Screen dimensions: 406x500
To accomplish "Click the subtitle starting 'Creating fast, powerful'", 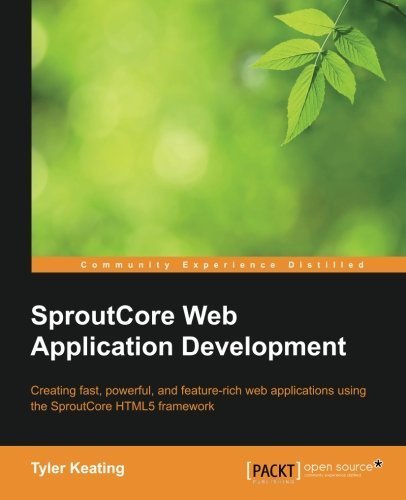I will (x=198, y=398).
